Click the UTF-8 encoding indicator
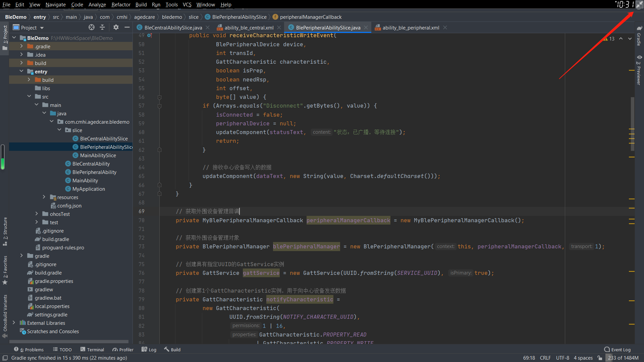644x362 pixels. point(562,358)
